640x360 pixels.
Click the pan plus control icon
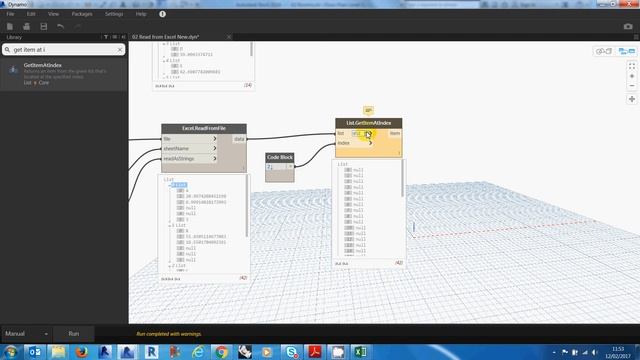(632, 99)
